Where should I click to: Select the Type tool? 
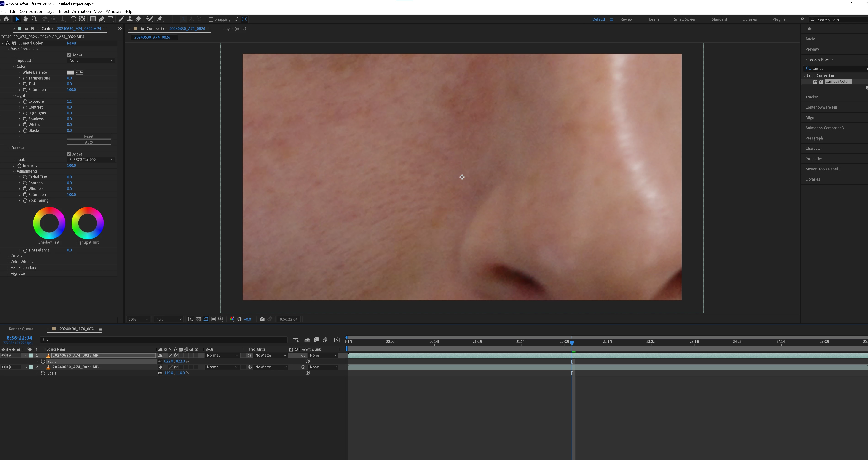[110, 19]
